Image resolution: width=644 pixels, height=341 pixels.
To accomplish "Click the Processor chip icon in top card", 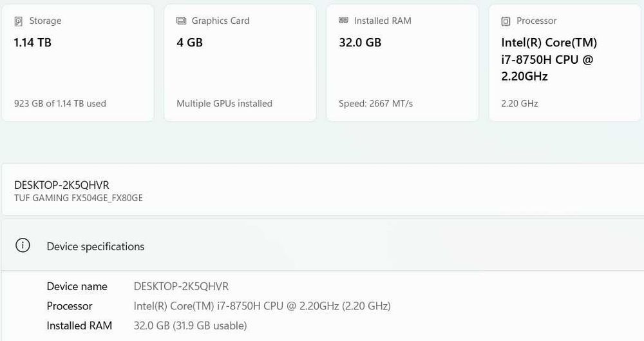I will point(506,21).
